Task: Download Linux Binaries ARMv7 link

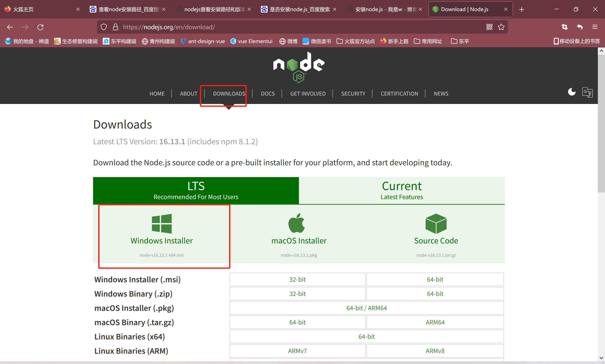Action: (x=297, y=351)
